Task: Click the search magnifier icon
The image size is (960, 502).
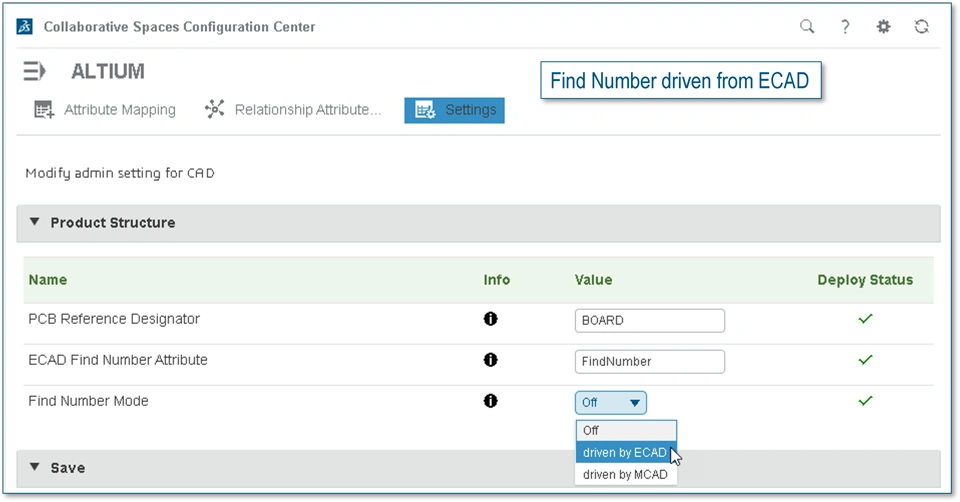Action: tap(807, 27)
